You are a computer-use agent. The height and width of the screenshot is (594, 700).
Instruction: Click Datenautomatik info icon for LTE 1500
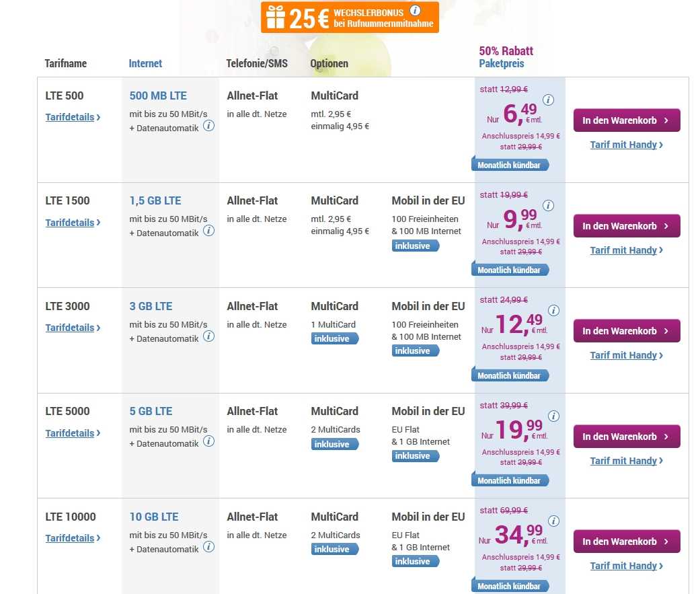click(x=209, y=231)
